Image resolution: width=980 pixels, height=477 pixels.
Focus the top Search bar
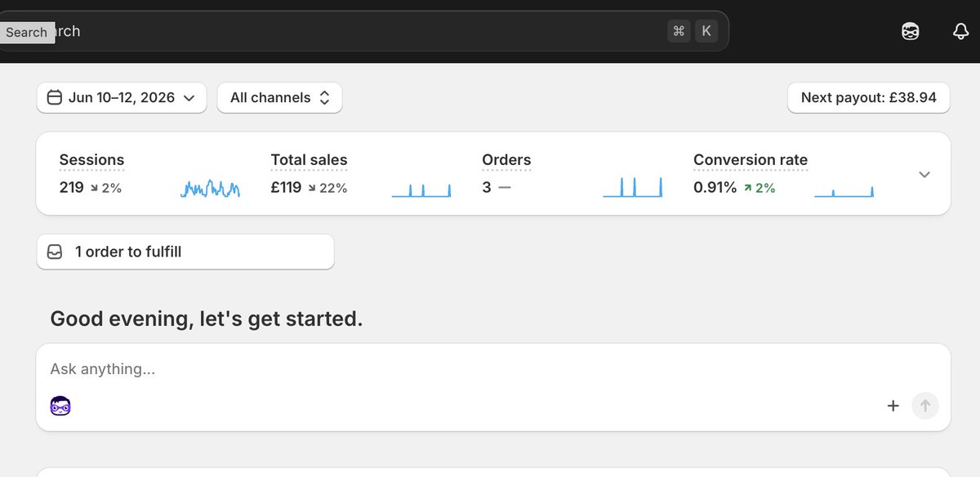(364, 31)
